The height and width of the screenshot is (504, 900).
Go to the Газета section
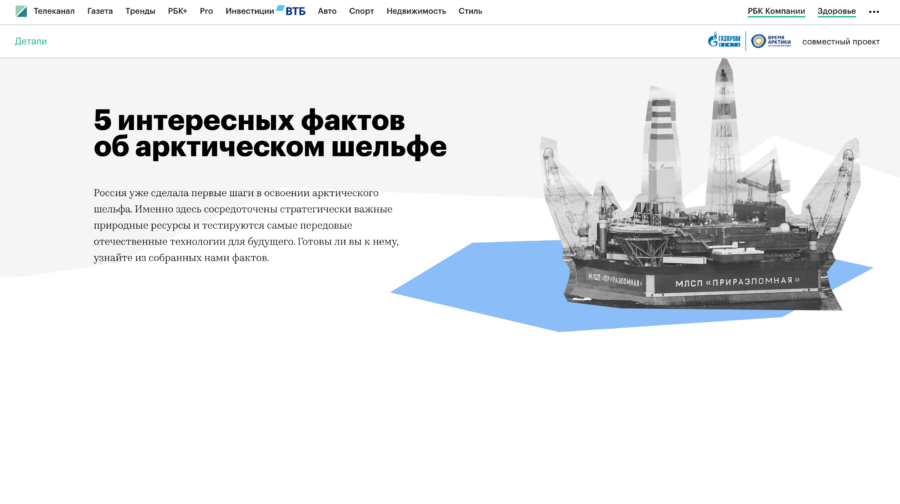coord(100,11)
